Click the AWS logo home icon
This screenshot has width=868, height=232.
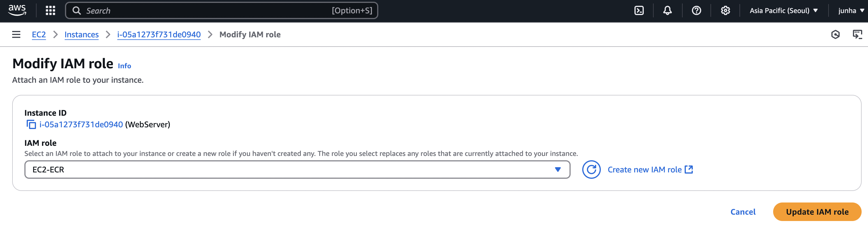pyautogui.click(x=17, y=10)
